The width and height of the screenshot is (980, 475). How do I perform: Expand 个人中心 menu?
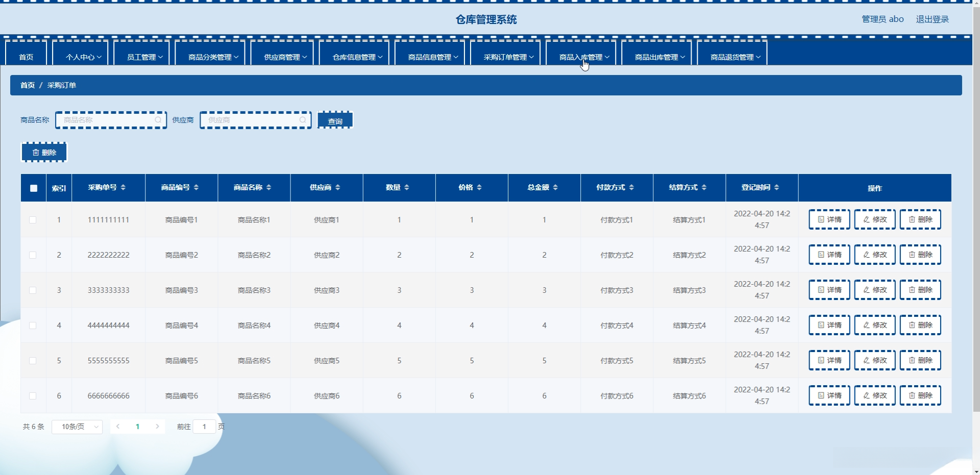(80, 54)
